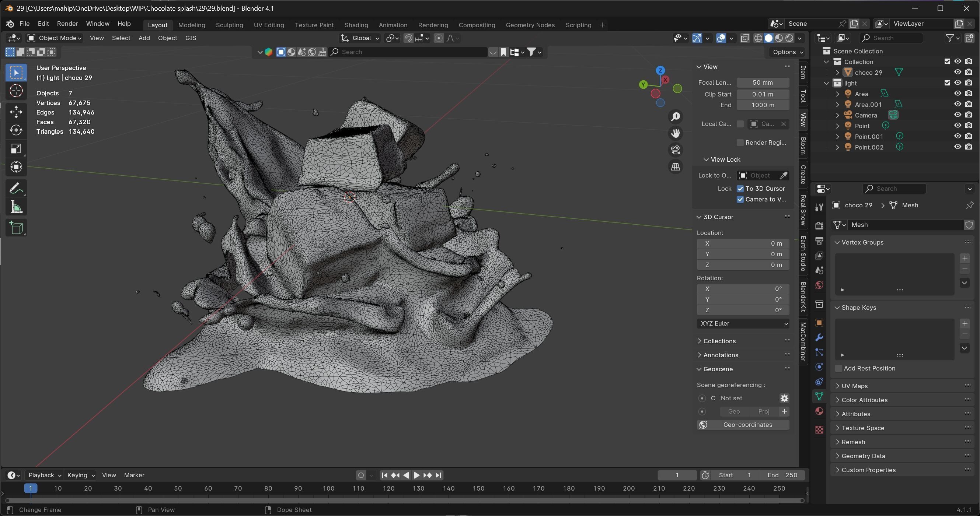The height and width of the screenshot is (516, 980).
Task: Click the Focal Length 50 mm field
Action: (x=762, y=83)
